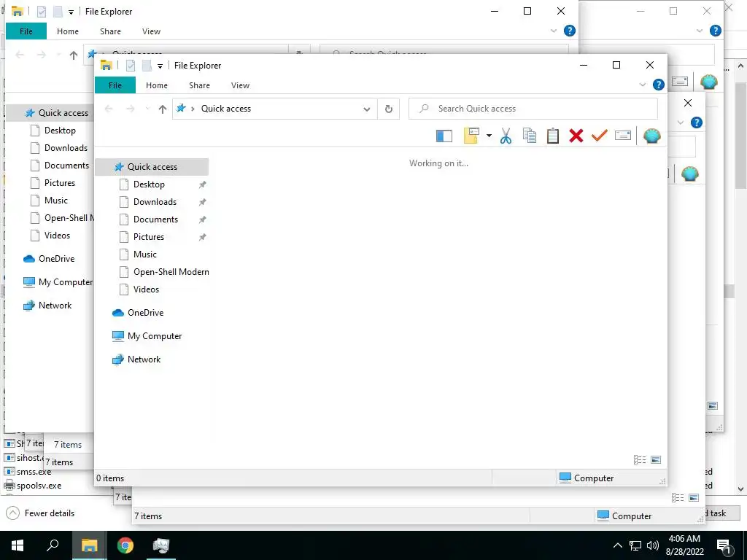Click Refresh button beside front address bar
The height and width of the screenshot is (560, 747).
coord(389,109)
